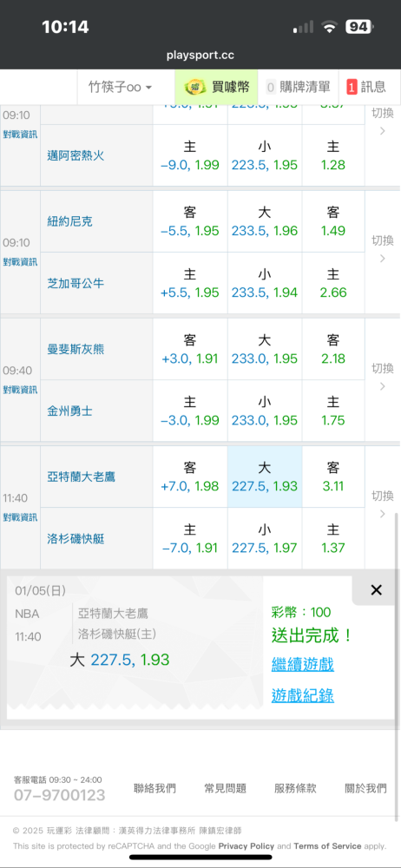Select 小 227.5, 1.97 total option

(265, 539)
